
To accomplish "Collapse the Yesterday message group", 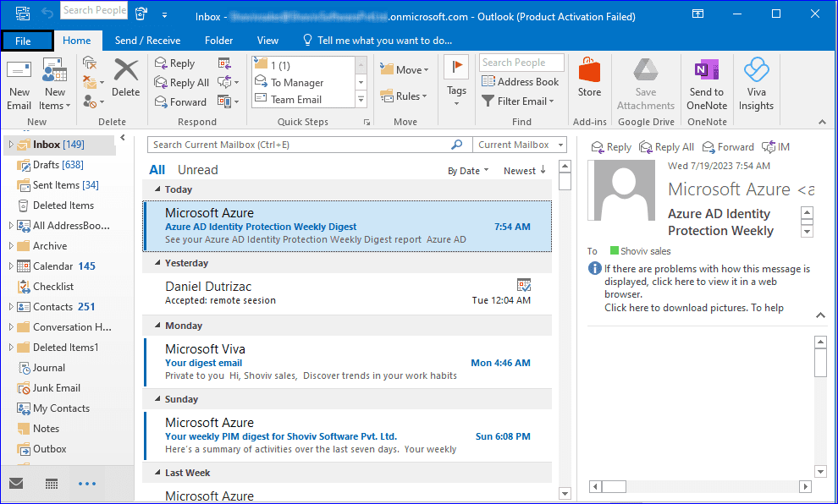I will coord(157,263).
